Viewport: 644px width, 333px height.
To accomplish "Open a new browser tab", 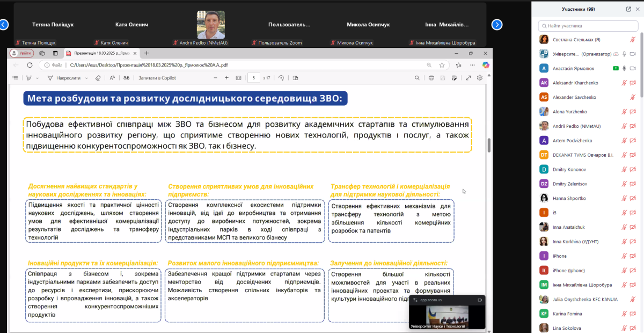I will tap(147, 53).
